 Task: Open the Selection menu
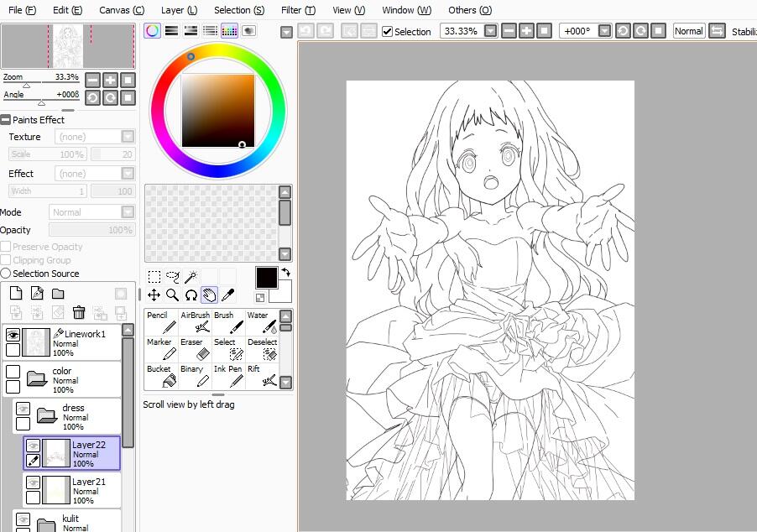[x=239, y=10]
